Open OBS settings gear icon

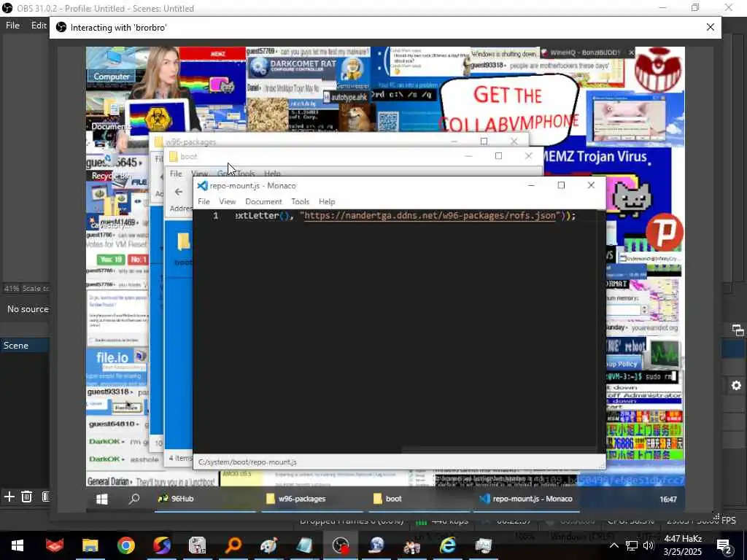(x=737, y=385)
